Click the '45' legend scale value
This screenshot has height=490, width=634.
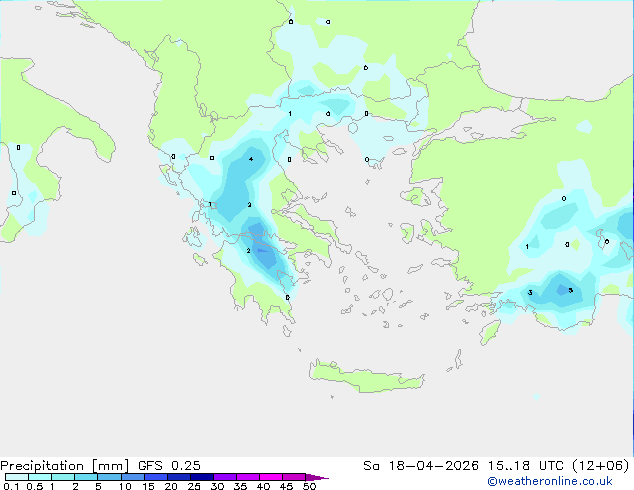(x=287, y=486)
